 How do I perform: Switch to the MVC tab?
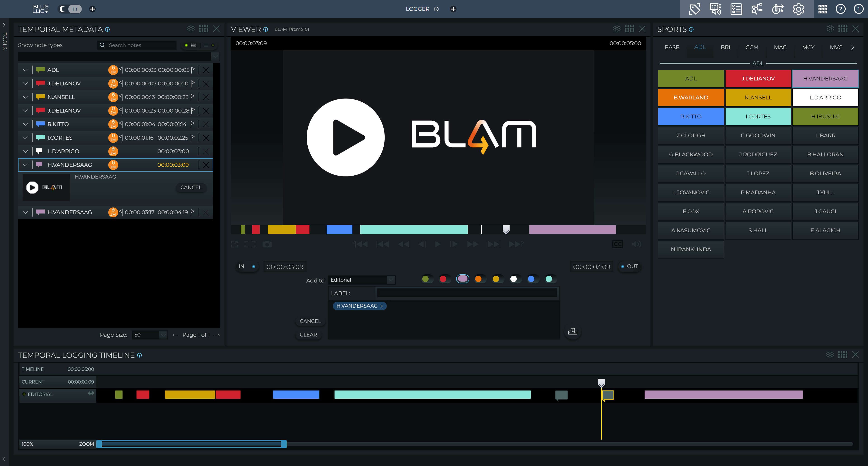(836, 47)
